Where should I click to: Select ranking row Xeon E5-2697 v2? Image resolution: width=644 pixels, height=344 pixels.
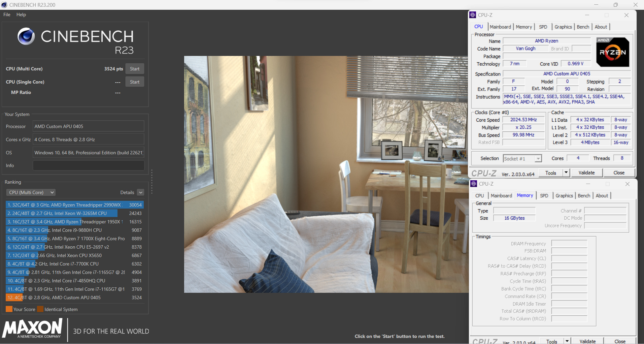tap(75, 247)
